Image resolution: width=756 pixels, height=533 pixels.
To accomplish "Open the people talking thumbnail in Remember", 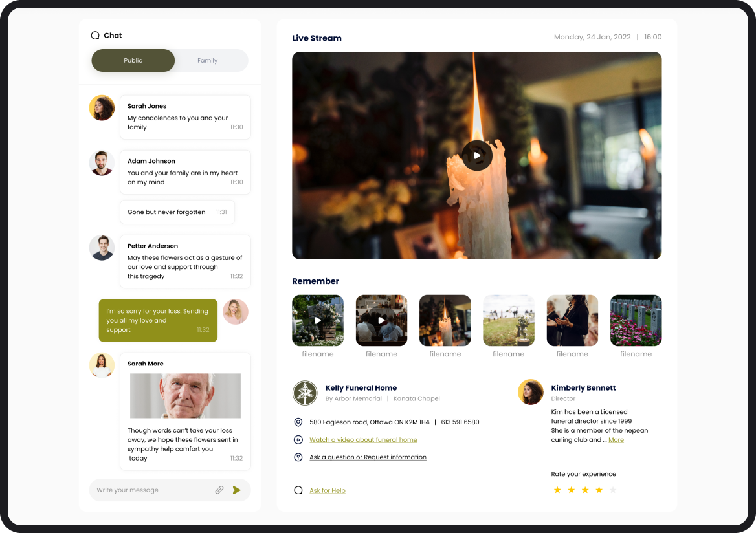I will [572, 320].
